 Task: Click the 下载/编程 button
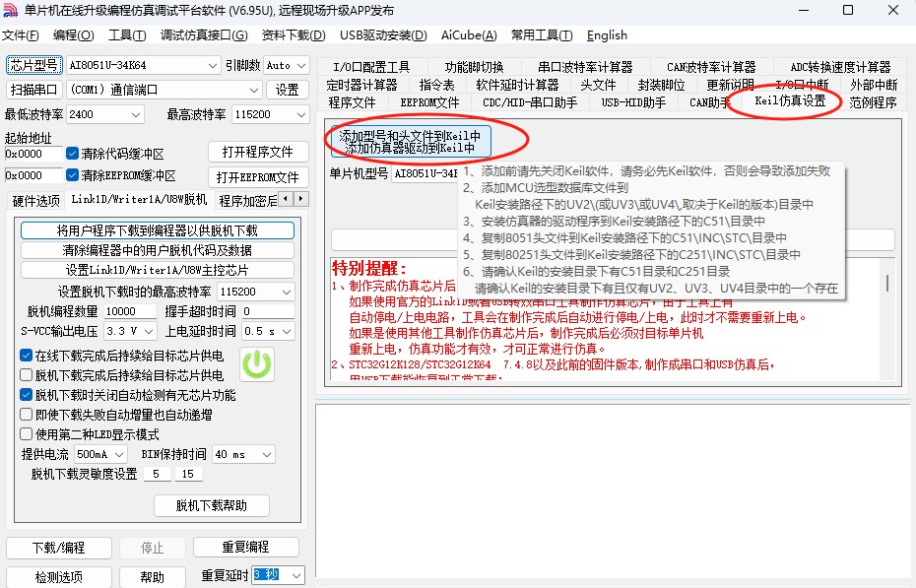click(58, 548)
